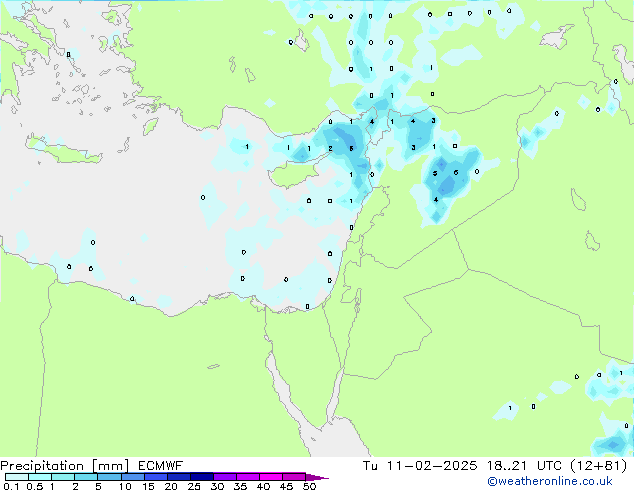
Task: Click the legend tick label '45'
Action: [x=287, y=486]
